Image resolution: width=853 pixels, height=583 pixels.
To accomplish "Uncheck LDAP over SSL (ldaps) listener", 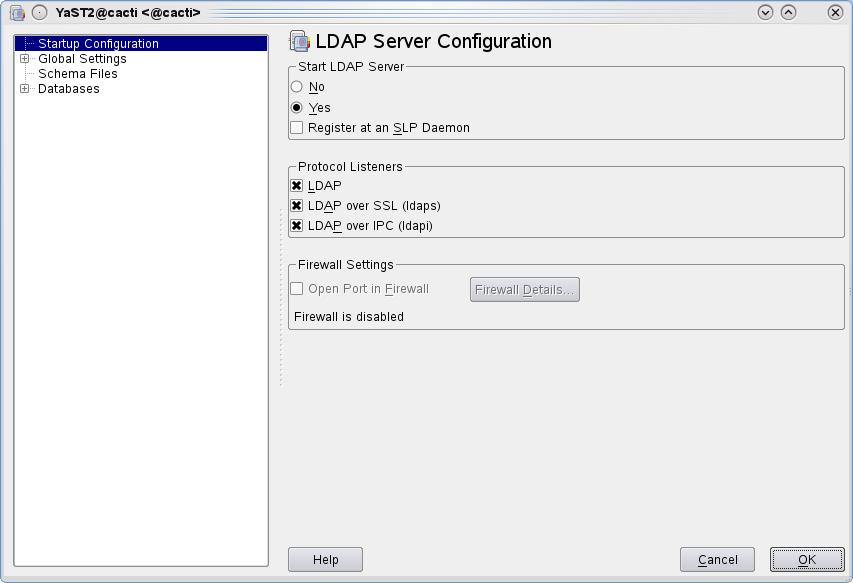I will [296, 205].
